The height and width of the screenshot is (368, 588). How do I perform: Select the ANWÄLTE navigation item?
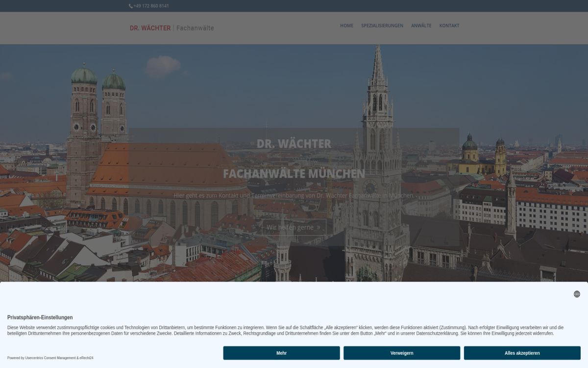pos(421,26)
